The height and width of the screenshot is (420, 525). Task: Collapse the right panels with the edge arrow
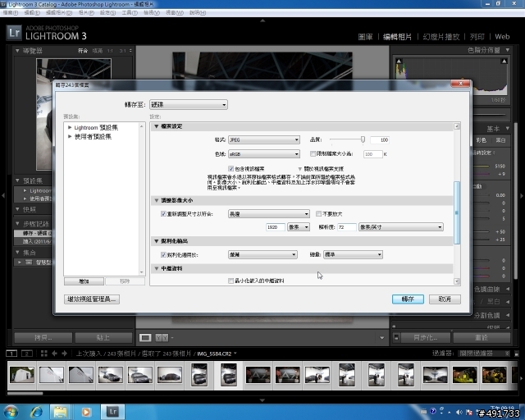[522, 195]
